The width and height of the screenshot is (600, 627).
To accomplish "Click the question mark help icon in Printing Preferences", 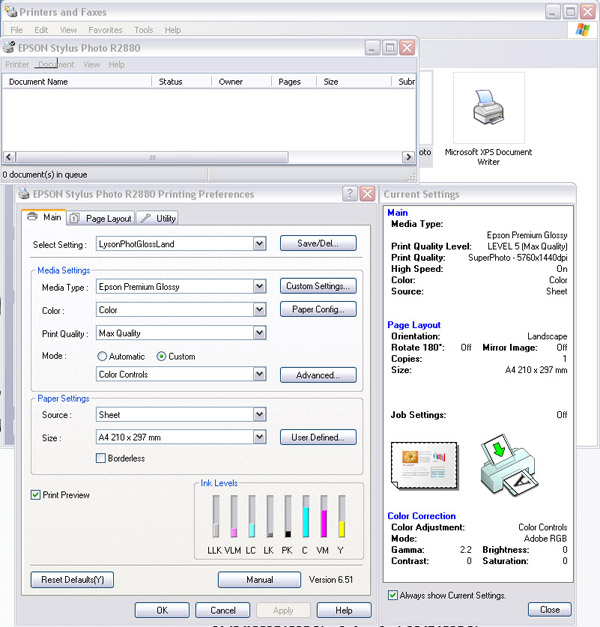I will (350, 194).
